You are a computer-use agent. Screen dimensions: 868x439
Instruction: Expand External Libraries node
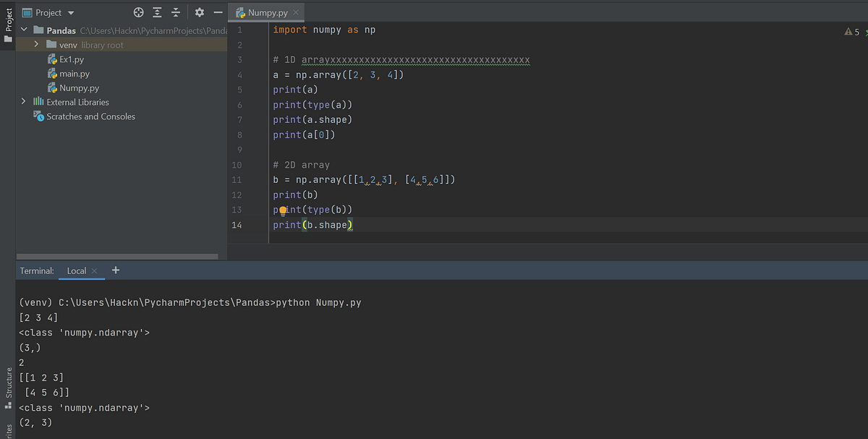pyautogui.click(x=24, y=102)
